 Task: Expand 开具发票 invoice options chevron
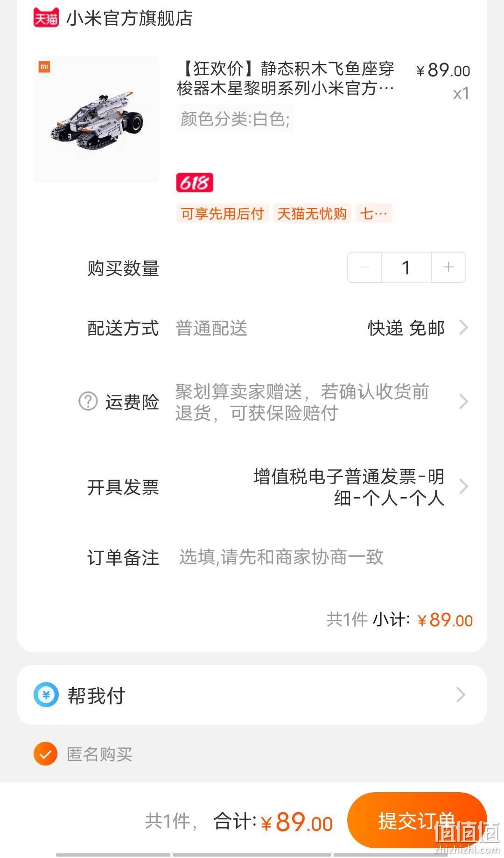pos(463,486)
